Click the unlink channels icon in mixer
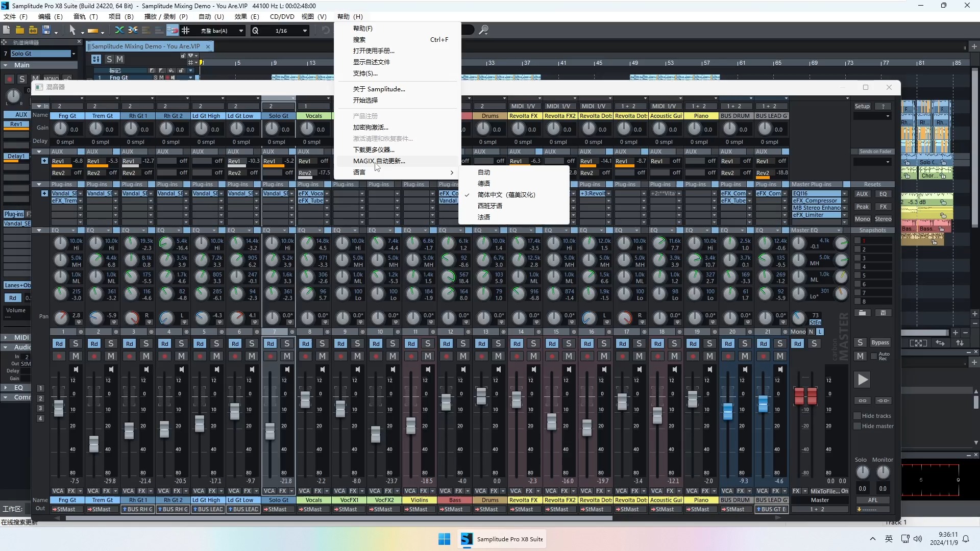Viewport: 980px width, 551px height. point(883,400)
